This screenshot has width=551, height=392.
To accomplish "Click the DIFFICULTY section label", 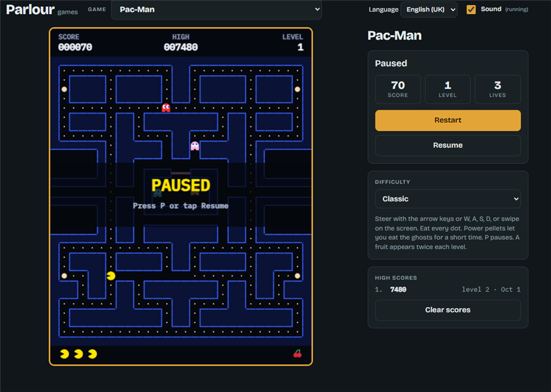I will pos(392,182).
